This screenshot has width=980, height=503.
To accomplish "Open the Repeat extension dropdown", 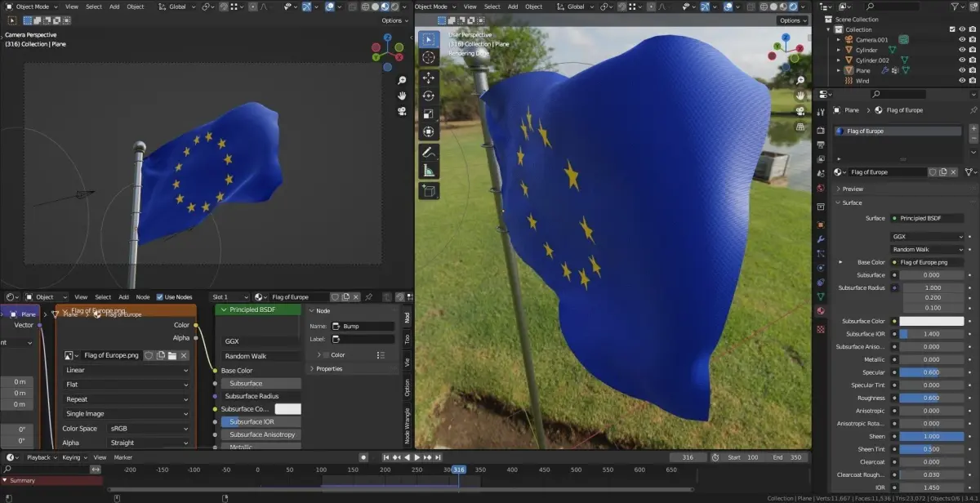I will click(x=127, y=399).
